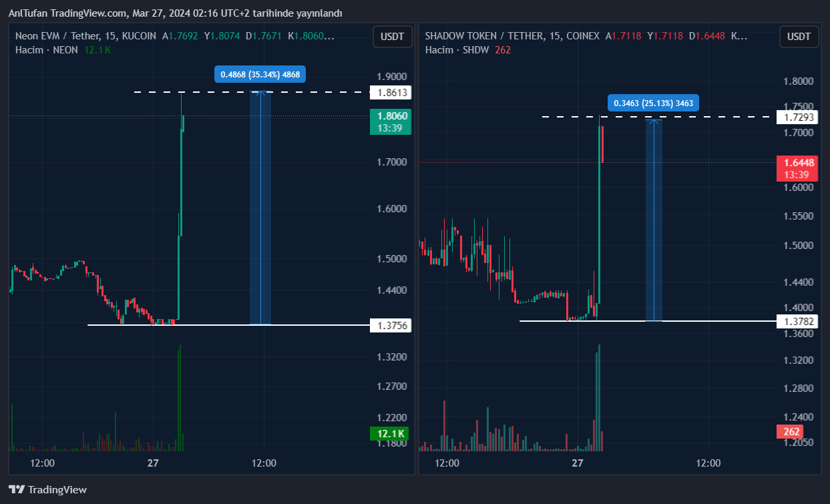Select the 1.3782 support line price label
Viewport: 830px width, 504px height.
[799, 322]
